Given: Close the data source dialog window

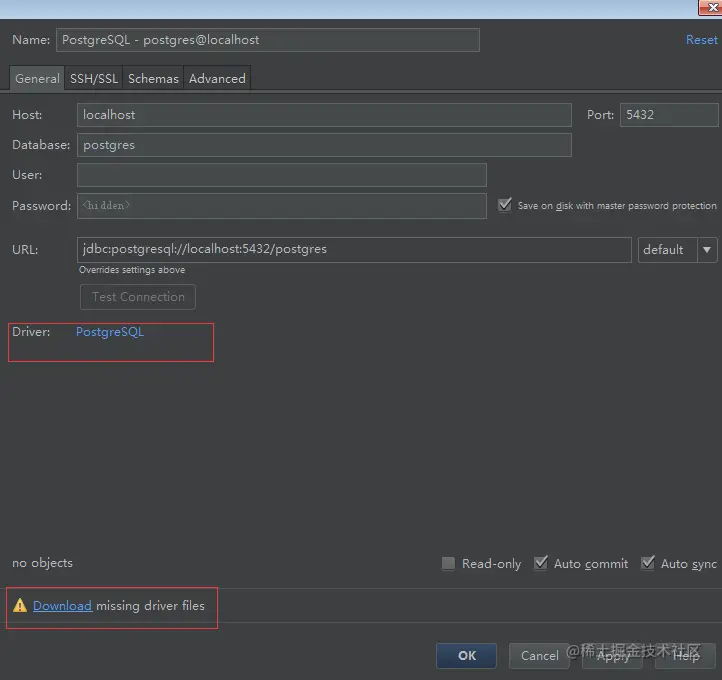Looking at the screenshot, I should (x=711, y=8).
